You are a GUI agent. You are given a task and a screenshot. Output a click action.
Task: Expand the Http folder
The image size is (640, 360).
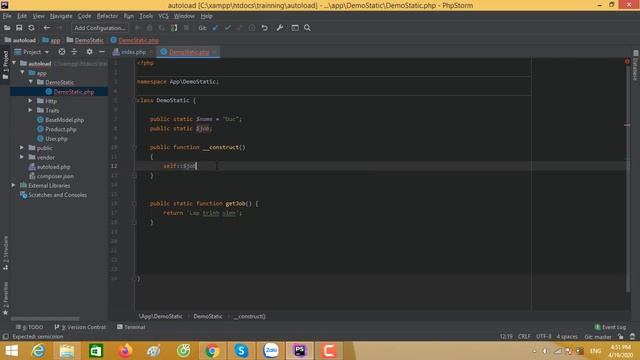31,100
